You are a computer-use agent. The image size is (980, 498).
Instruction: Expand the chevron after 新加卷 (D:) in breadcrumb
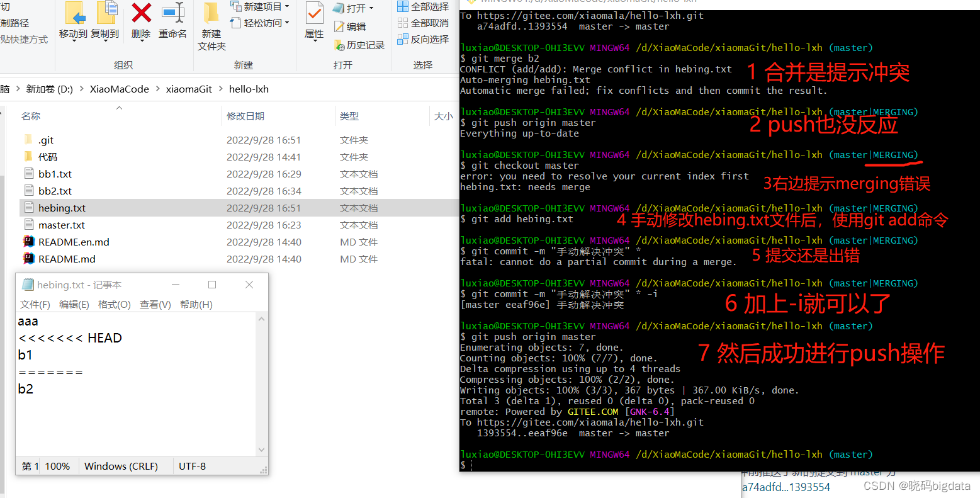82,89
